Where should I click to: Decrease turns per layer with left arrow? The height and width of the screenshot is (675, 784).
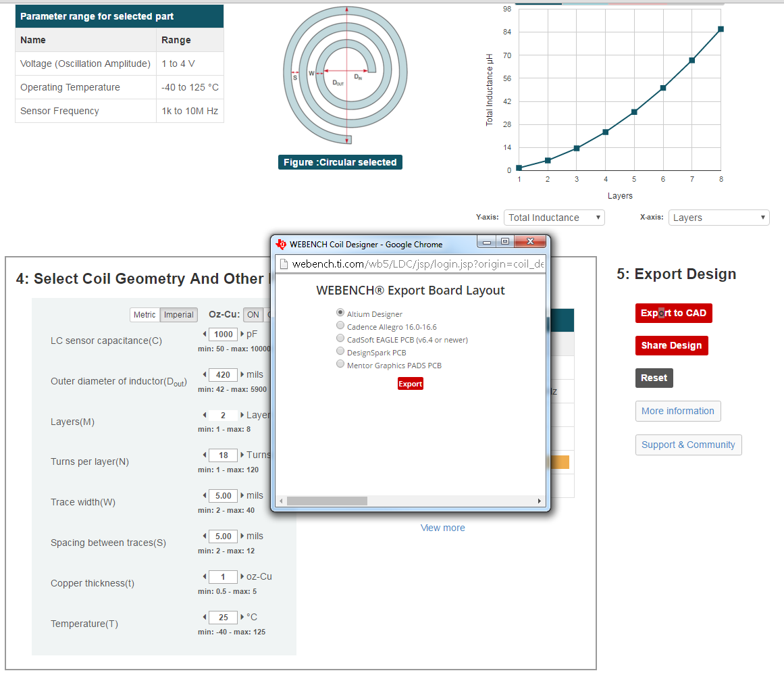205,455
